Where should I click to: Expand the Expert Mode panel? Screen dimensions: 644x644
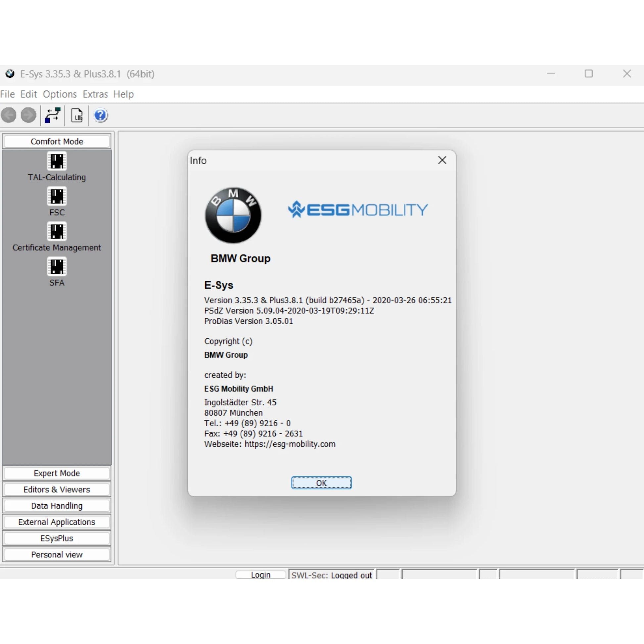[56, 473]
